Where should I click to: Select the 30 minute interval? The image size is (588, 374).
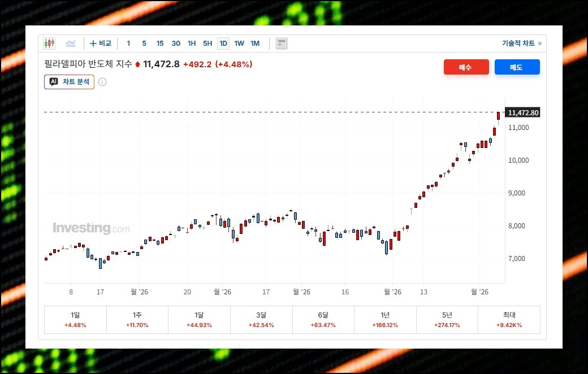click(176, 44)
